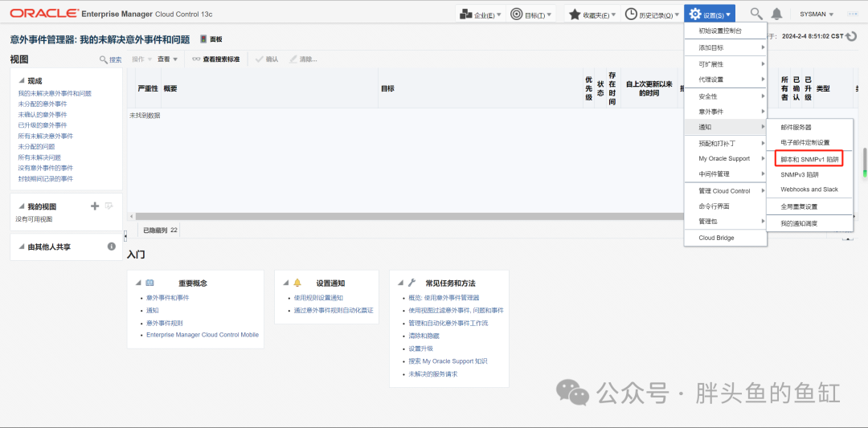Collapse the left pane splitter arrow

(125, 236)
